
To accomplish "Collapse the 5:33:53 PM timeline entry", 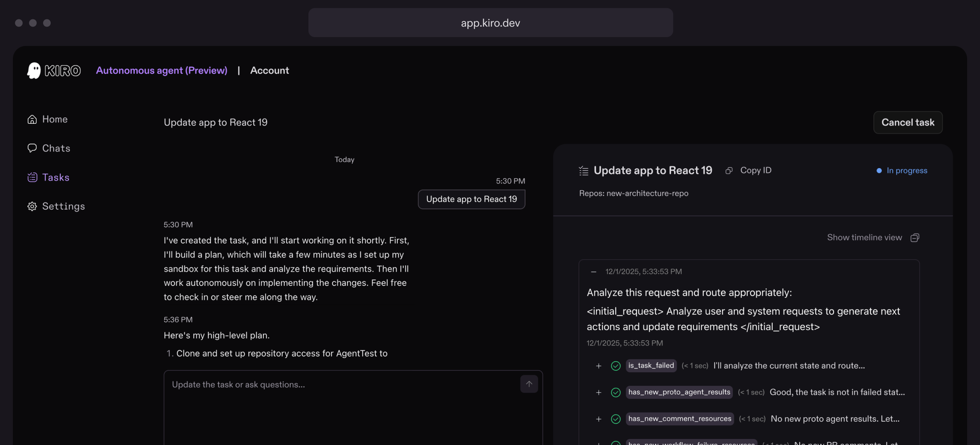I will pyautogui.click(x=593, y=271).
